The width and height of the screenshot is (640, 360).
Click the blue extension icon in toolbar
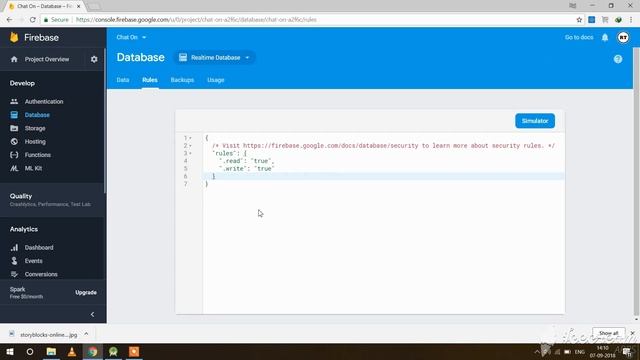coord(591,20)
